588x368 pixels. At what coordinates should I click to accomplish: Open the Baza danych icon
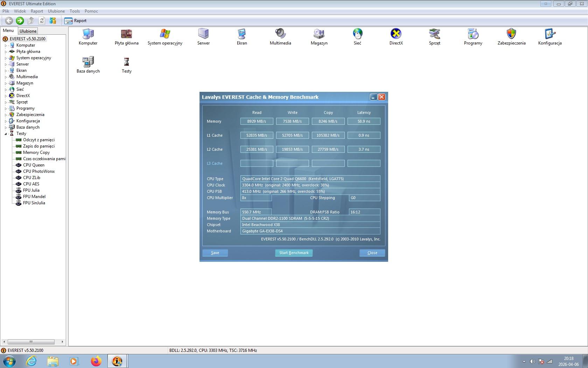tap(88, 62)
